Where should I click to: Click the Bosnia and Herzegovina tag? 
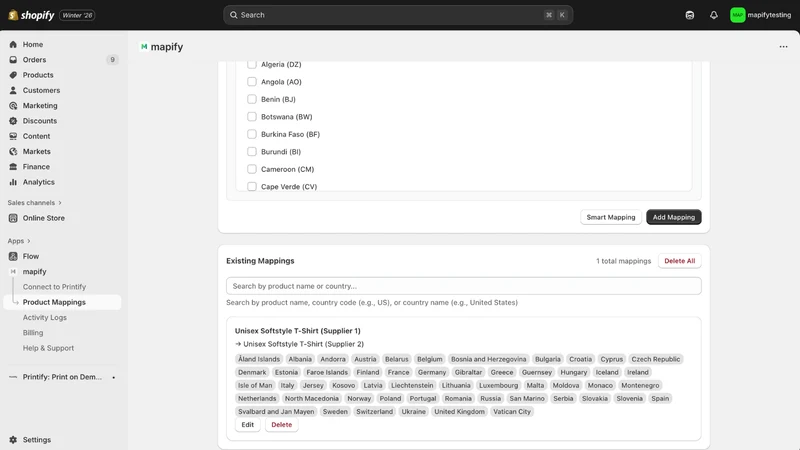click(x=488, y=359)
